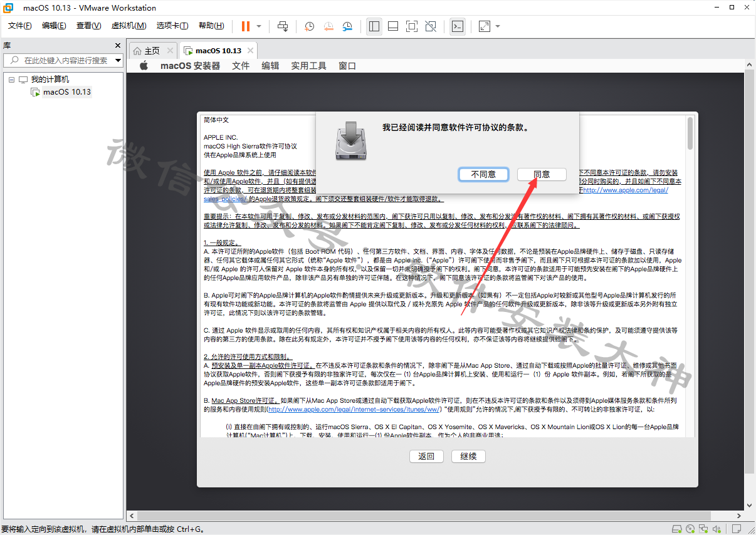Click the 继续 button
The height and width of the screenshot is (535, 756).
(x=468, y=456)
